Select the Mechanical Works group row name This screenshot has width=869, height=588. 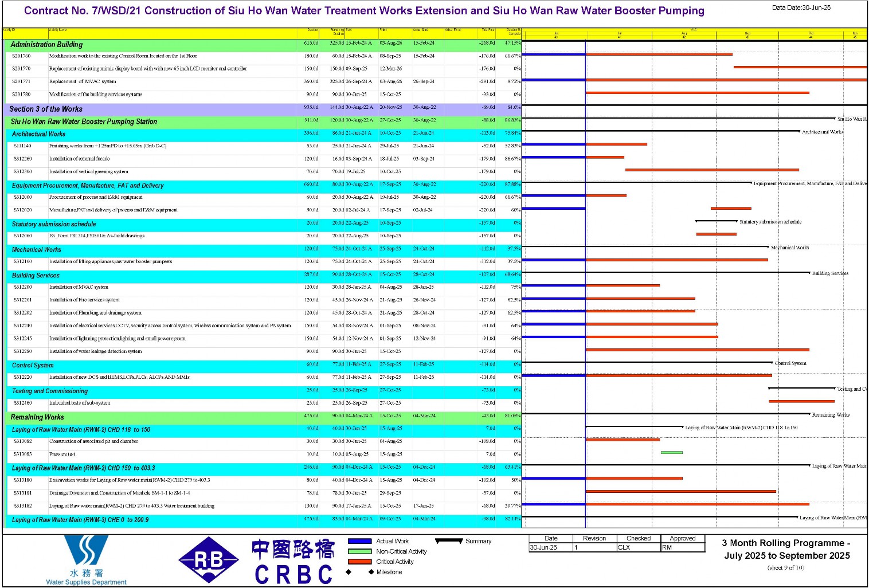click(x=36, y=250)
